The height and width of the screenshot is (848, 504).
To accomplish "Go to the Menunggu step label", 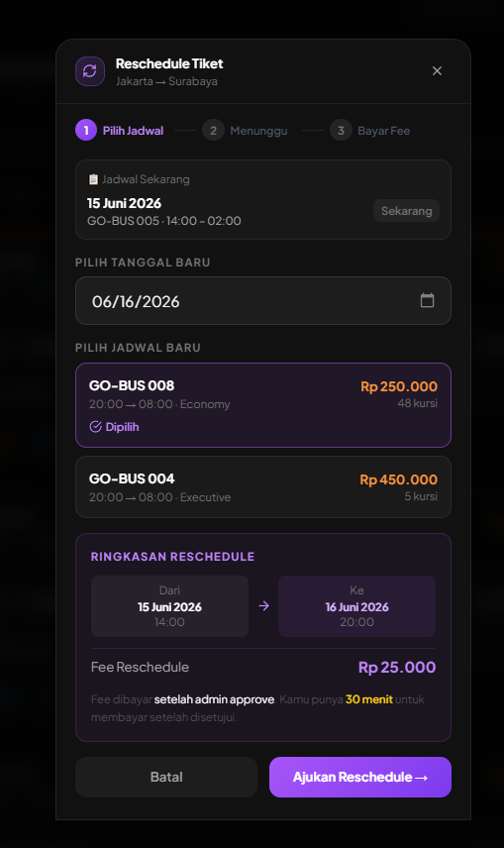I will click(258, 131).
